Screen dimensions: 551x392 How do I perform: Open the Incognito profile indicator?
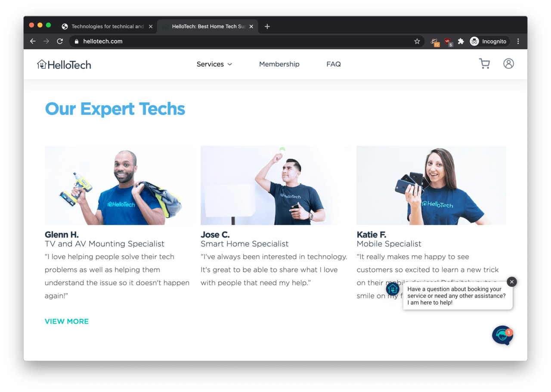489,41
